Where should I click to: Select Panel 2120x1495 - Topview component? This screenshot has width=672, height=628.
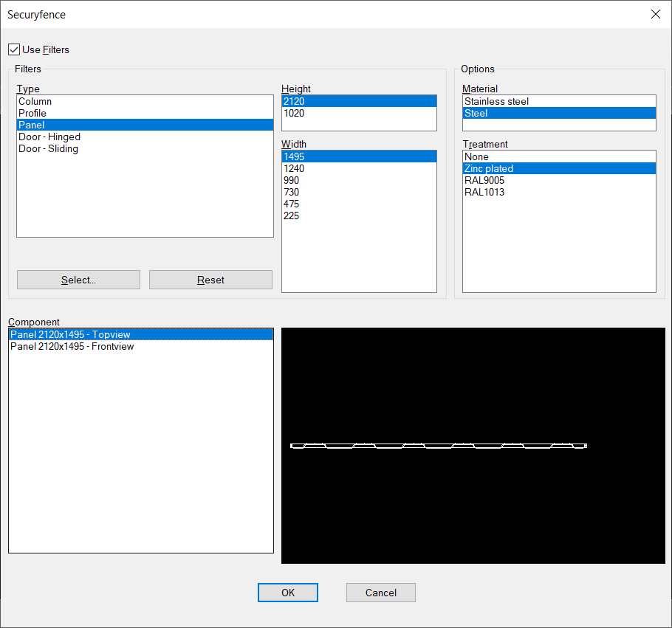tap(141, 334)
